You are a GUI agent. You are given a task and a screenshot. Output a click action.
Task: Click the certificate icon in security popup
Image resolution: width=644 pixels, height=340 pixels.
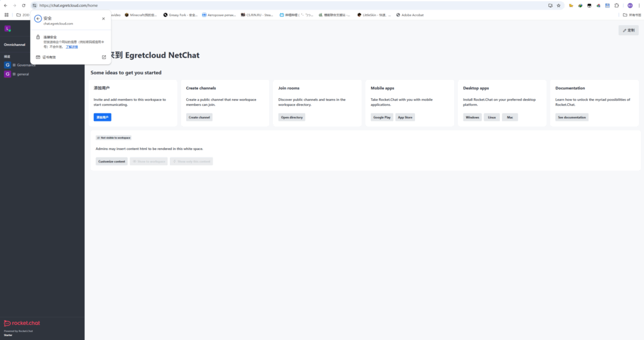(x=38, y=57)
